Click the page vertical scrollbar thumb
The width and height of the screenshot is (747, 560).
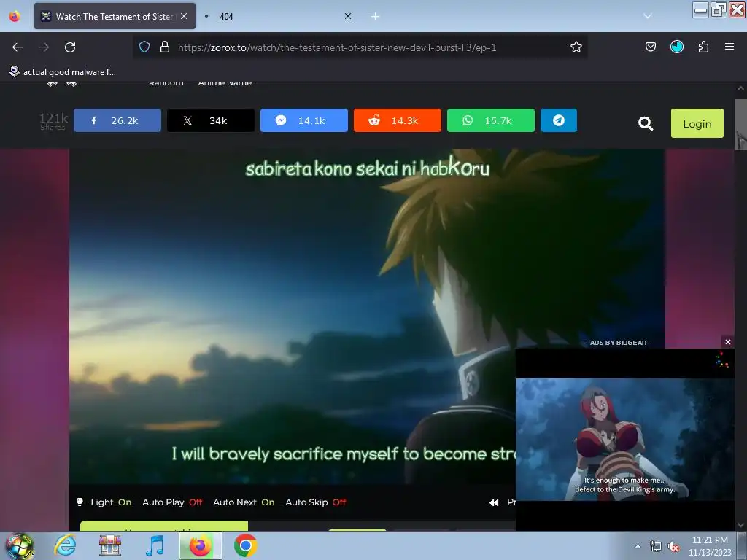tap(740, 125)
